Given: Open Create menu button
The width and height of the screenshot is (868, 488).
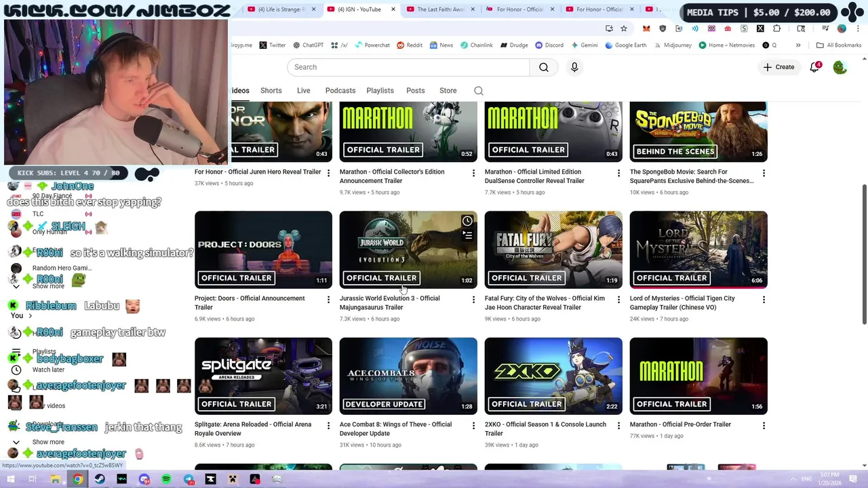Looking at the screenshot, I should 778,67.
